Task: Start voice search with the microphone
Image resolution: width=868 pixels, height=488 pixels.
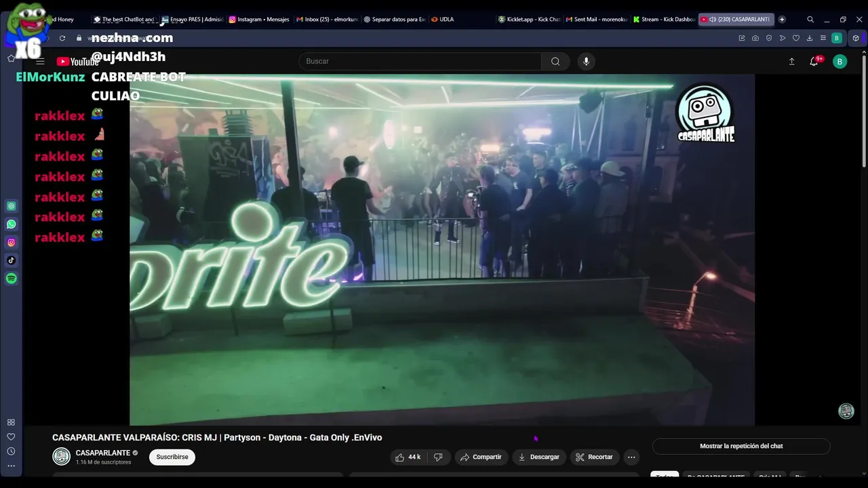Action: coord(586,62)
